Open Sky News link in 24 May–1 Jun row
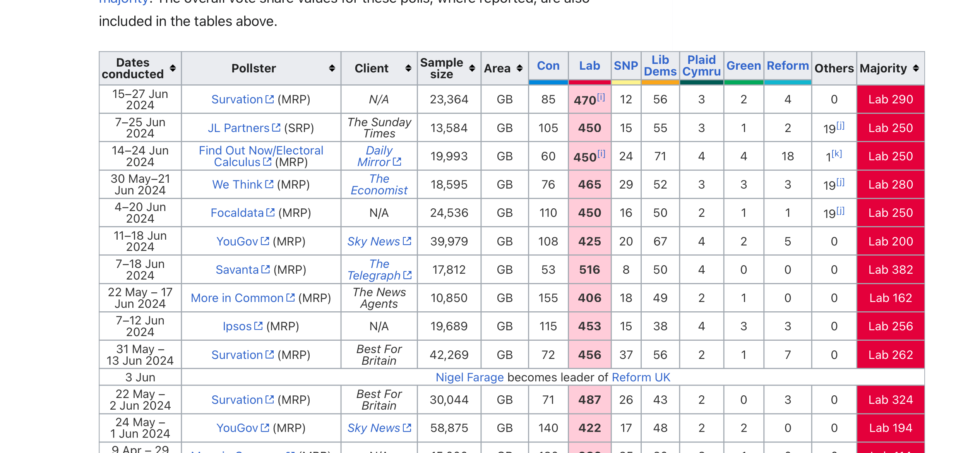The width and height of the screenshot is (980, 453). [379, 428]
